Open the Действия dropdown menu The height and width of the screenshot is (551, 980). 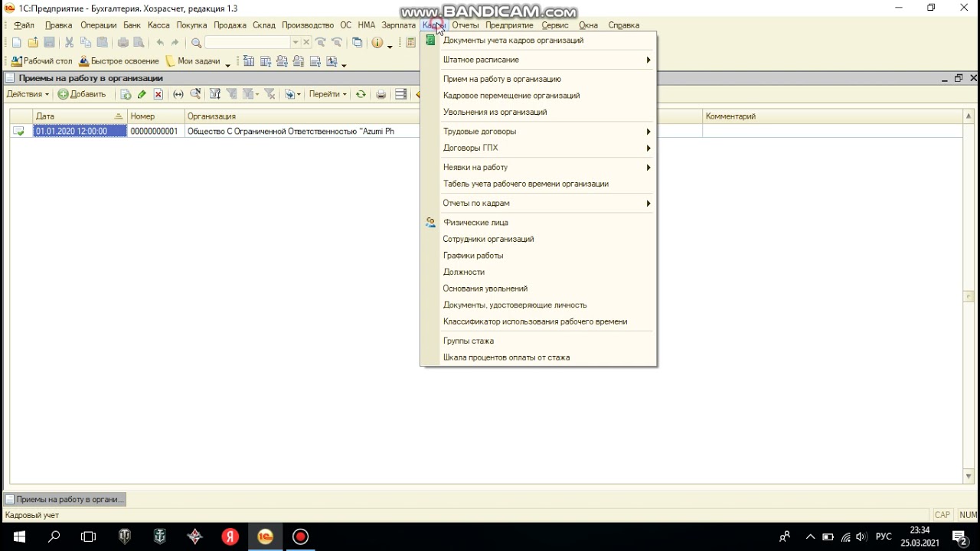(x=28, y=94)
